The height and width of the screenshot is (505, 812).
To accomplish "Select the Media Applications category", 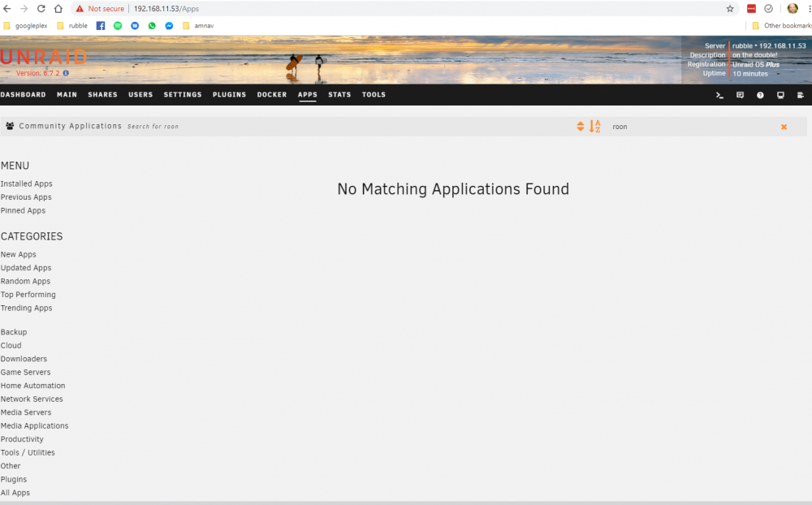I will [x=34, y=425].
